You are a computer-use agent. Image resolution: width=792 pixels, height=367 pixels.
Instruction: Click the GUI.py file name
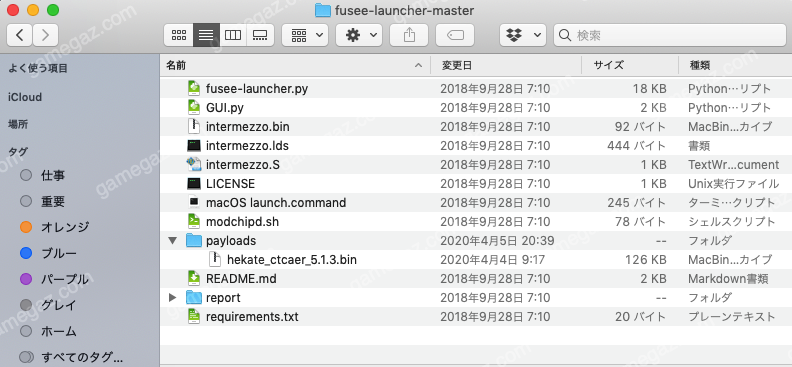(225, 108)
